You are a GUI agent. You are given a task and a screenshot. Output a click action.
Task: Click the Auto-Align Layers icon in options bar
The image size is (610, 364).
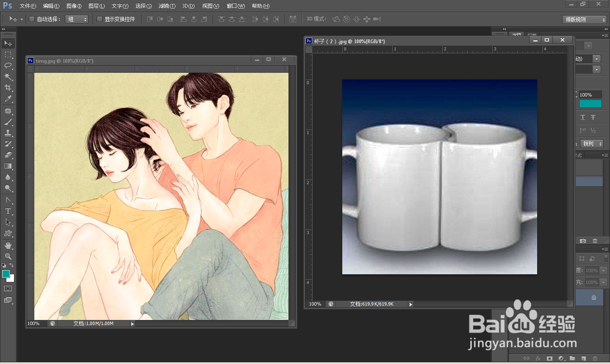[x=293, y=19]
